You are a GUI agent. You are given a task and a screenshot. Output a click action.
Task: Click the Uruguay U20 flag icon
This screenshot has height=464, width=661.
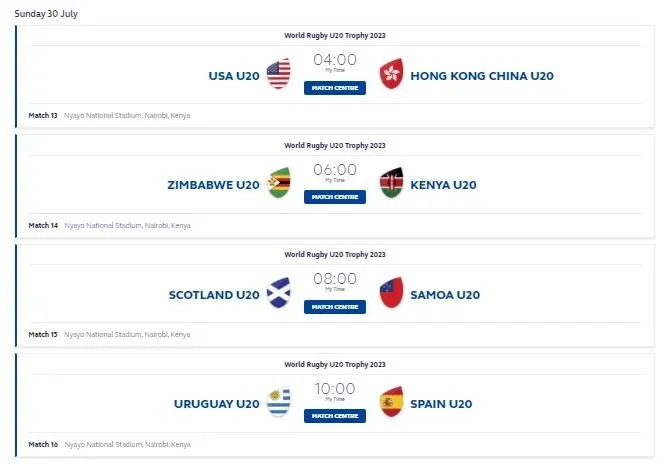tap(279, 403)
